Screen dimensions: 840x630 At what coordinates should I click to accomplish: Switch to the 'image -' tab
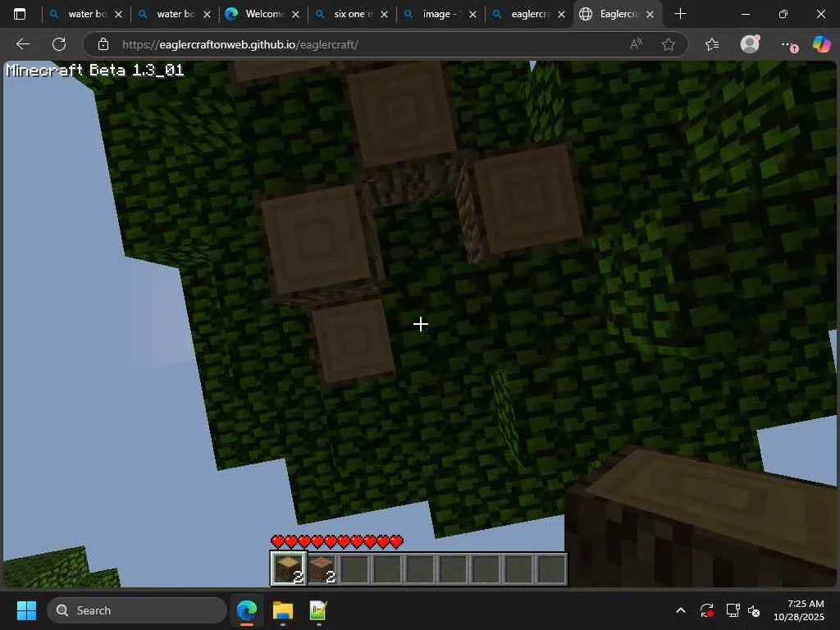pos(440,14)
